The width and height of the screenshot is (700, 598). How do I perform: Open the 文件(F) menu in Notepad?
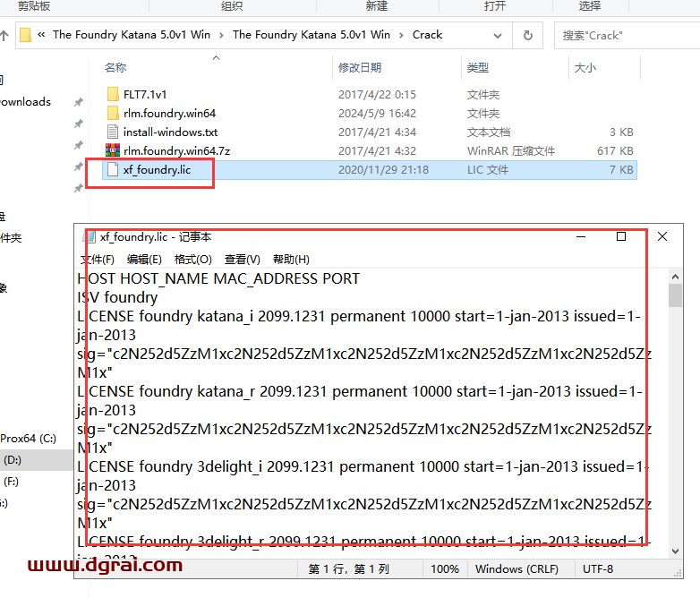98,260
